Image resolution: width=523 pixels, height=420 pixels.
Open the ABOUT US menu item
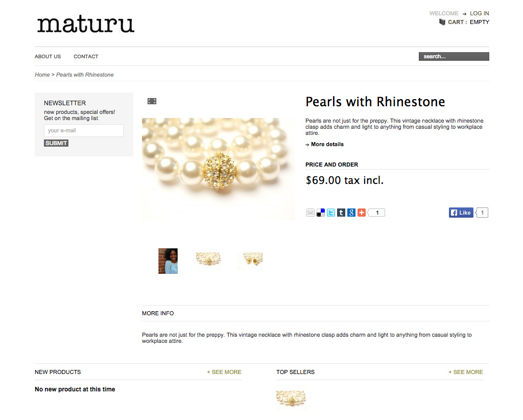[x=47, y=57]
